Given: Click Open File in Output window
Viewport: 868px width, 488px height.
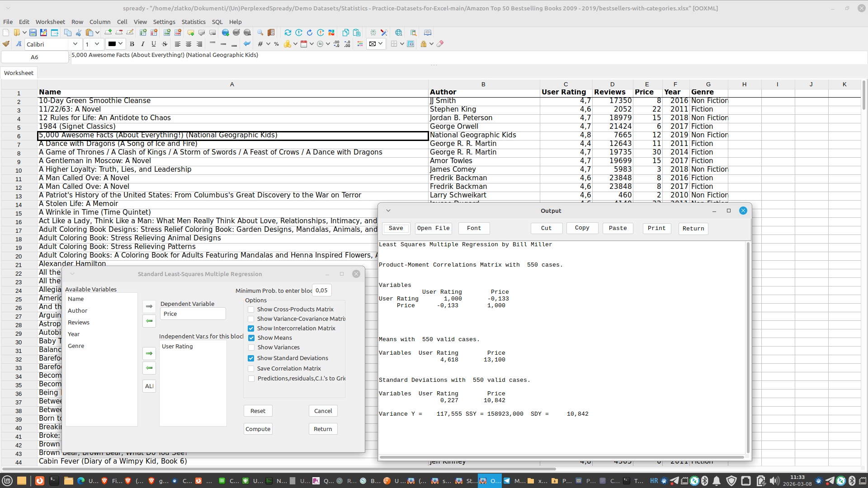Looking at the screenshot, I should coord(433,228).
